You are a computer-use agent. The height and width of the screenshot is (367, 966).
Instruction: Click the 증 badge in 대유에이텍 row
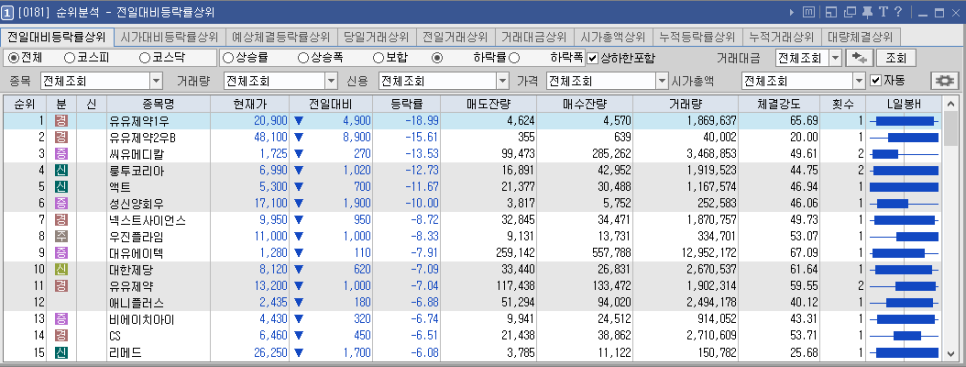coord(61,252)
